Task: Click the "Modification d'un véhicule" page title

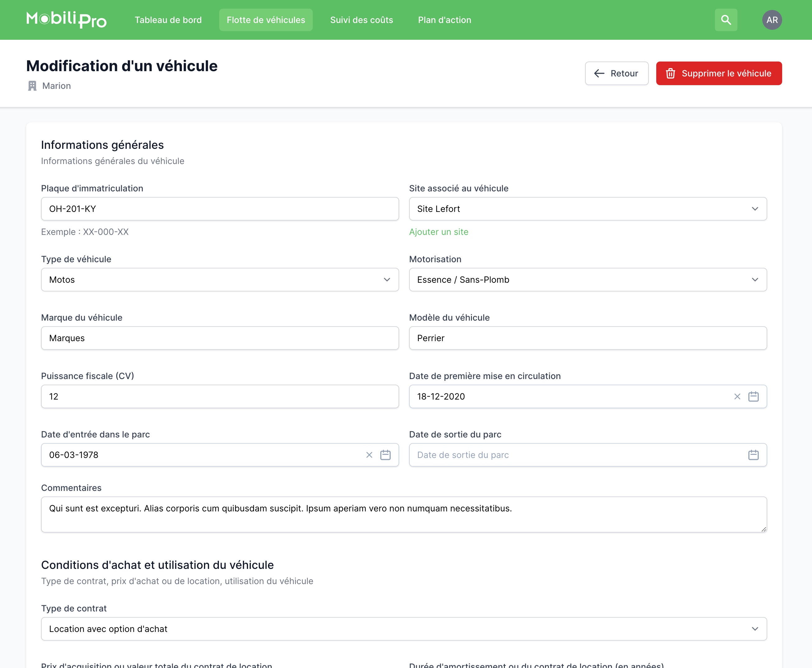Action: click(x=122, y=66)
